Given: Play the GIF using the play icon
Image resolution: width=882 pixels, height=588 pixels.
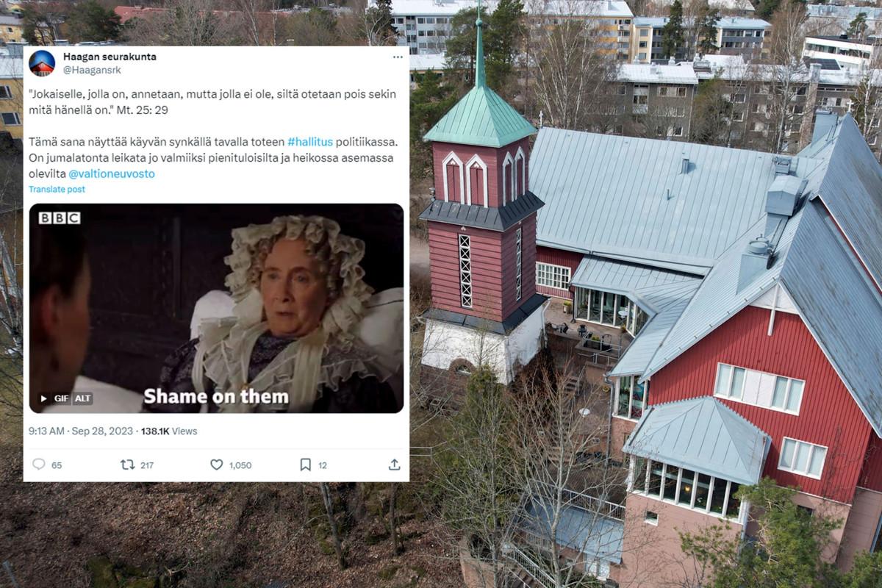Looking at the screenshot, I should click(43, 398).
